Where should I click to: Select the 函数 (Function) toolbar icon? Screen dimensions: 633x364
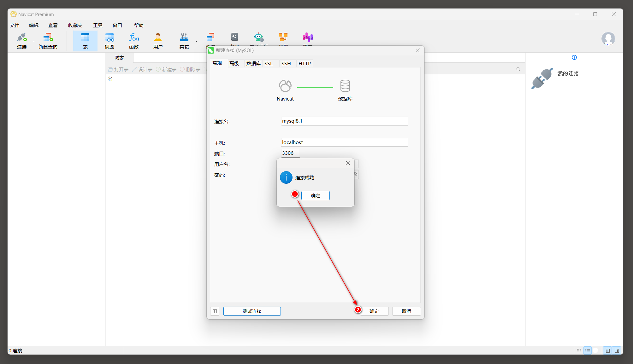(x=134, y=41)
